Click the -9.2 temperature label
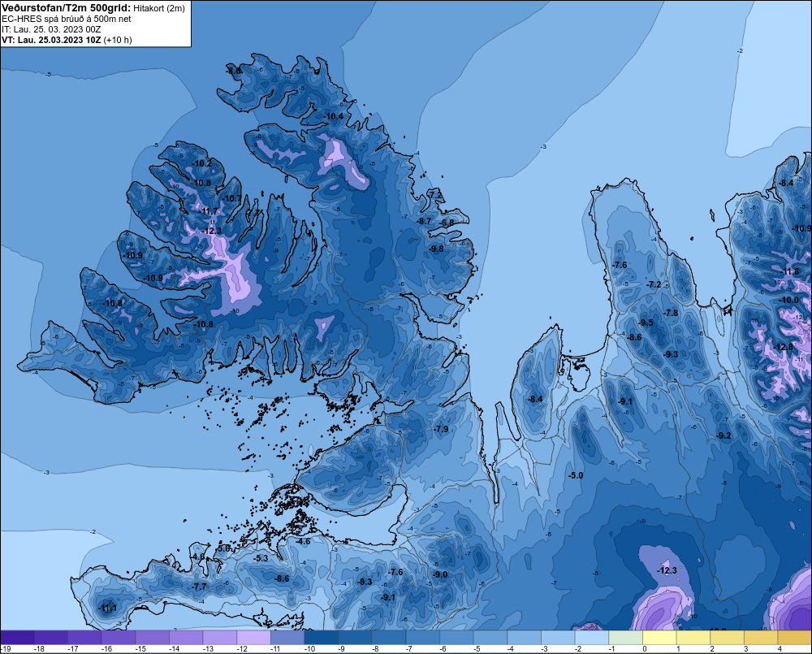The height and width of the screenshot is (654, 812). 723,435
